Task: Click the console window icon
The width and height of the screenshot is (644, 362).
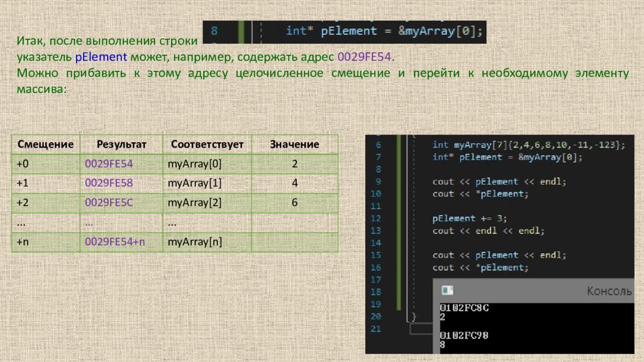Action: point(447,290)
